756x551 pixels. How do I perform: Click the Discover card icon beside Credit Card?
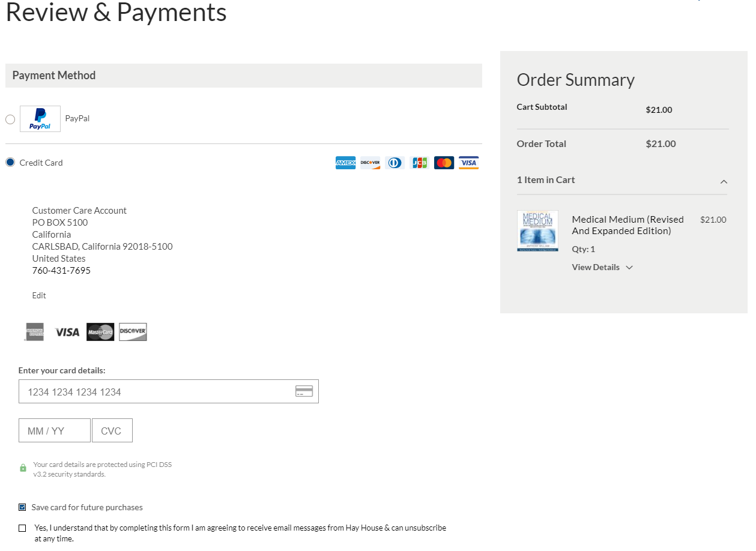[370, 163]
